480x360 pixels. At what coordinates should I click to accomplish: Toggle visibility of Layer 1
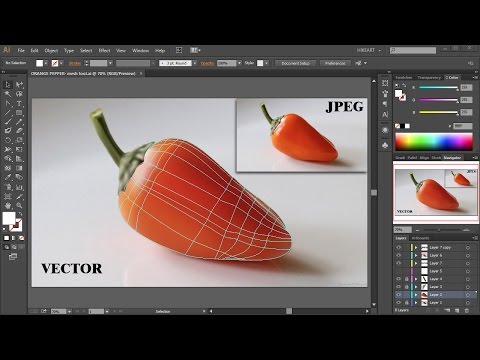point(399,303)
